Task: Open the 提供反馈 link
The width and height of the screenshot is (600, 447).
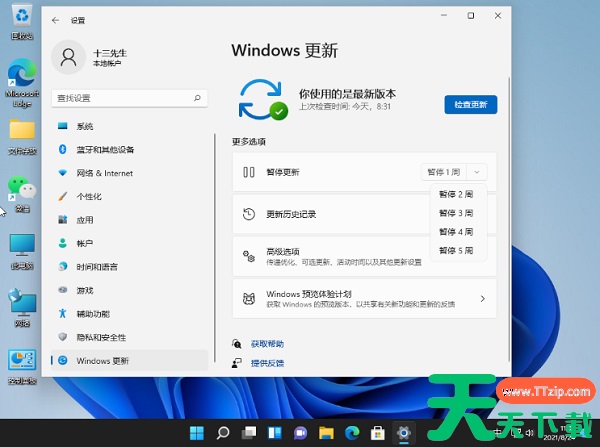Action: pos(267,363)
